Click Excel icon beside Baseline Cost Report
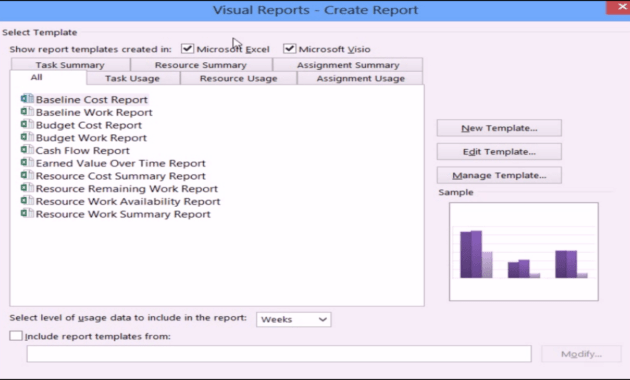 [x=27, y=99]
